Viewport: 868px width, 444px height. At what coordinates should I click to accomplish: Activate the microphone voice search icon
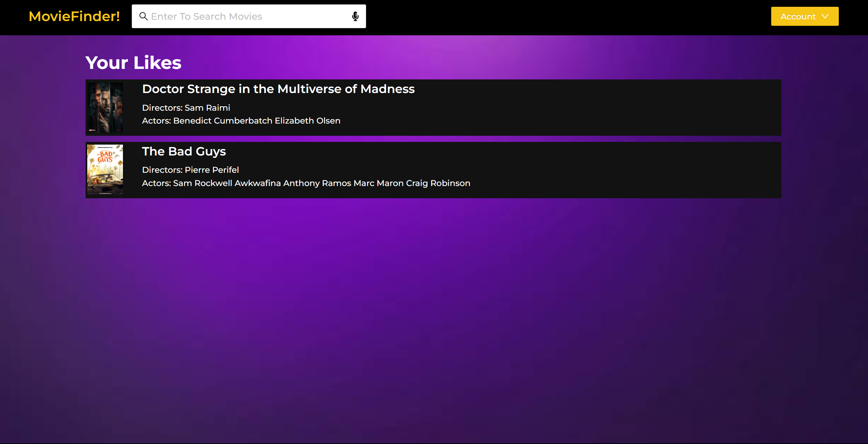tap(355, 16)
